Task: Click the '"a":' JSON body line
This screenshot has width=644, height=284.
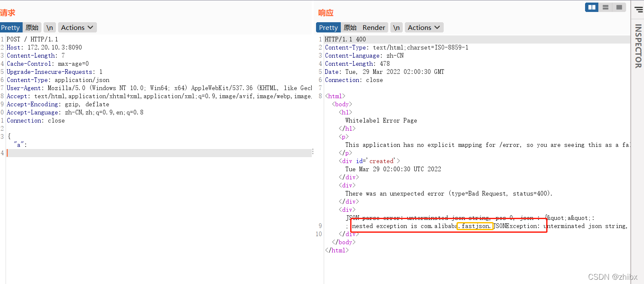Action: pos(20,145)
